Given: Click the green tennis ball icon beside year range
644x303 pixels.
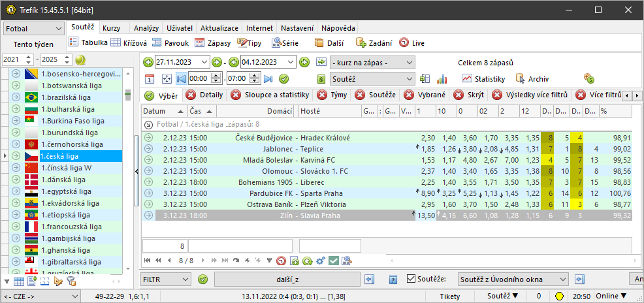Looking at the screenshot, I should (80, 60).
